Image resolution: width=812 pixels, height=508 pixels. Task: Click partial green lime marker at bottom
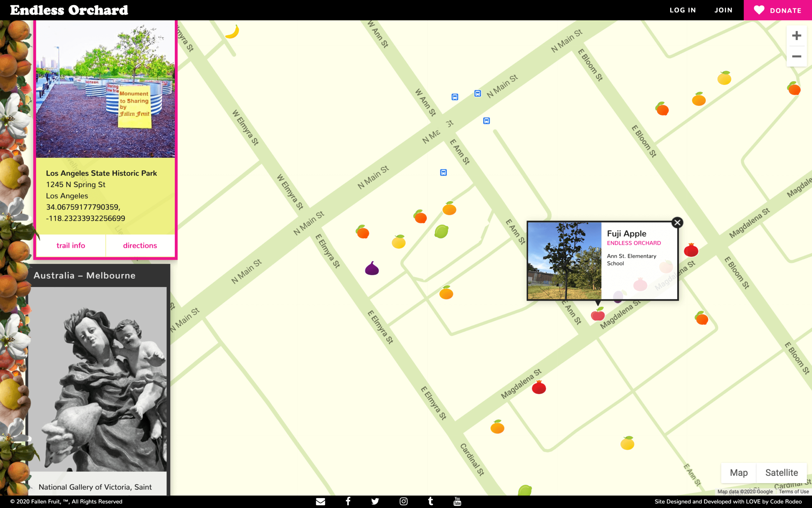point(525,490)
